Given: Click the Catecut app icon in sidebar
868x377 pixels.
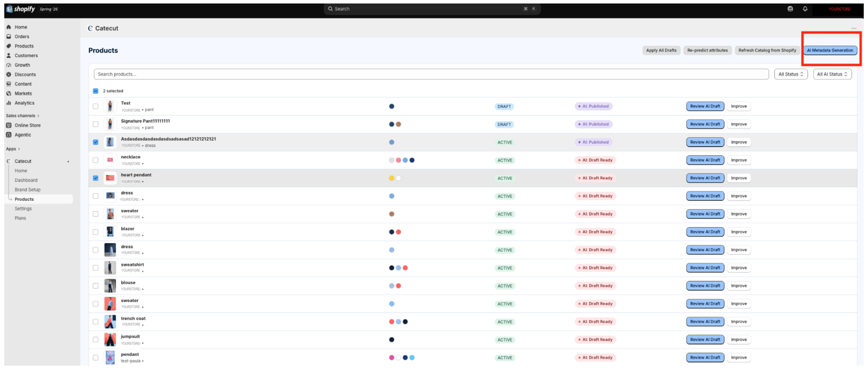Looking at the screenshot, I should click(x=9, y=161).
